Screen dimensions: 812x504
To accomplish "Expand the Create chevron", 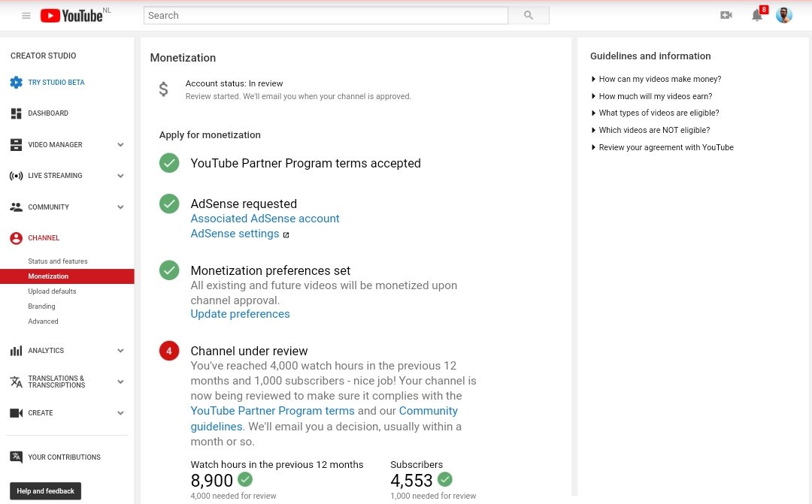I will tap(120, 413).
